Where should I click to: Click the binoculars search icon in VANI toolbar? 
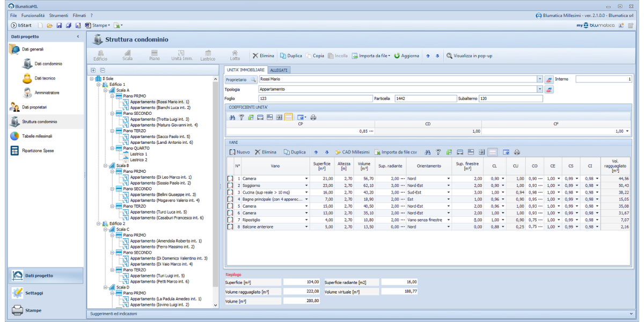tap(428, 152)
